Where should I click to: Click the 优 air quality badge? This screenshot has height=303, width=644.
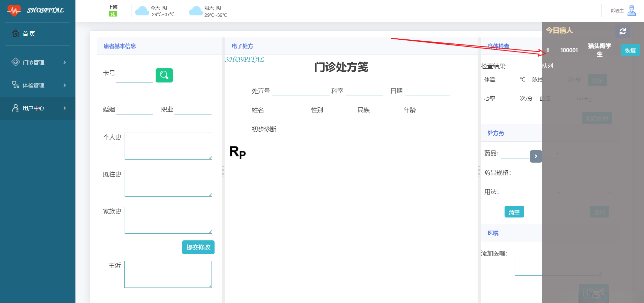pos(113,14)
